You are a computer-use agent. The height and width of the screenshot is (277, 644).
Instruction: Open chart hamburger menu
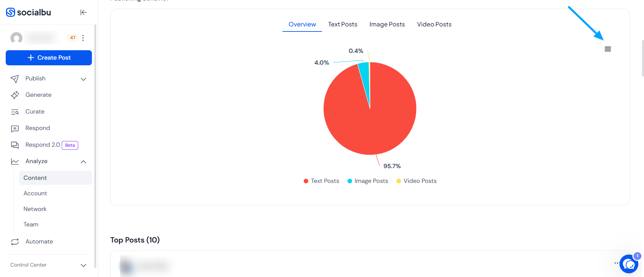608,49
